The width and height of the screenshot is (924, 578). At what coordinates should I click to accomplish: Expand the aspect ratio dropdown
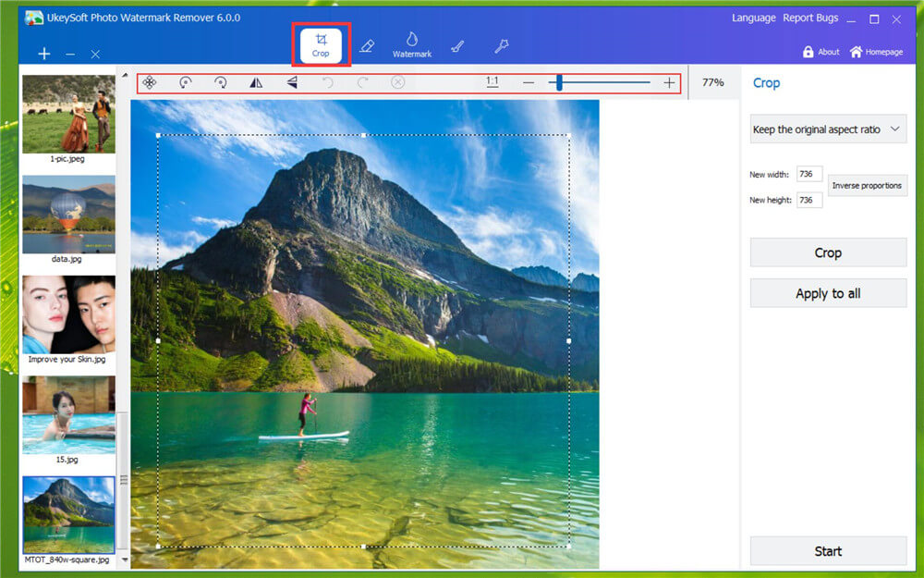pyautogui.click(x=828, y=129)
